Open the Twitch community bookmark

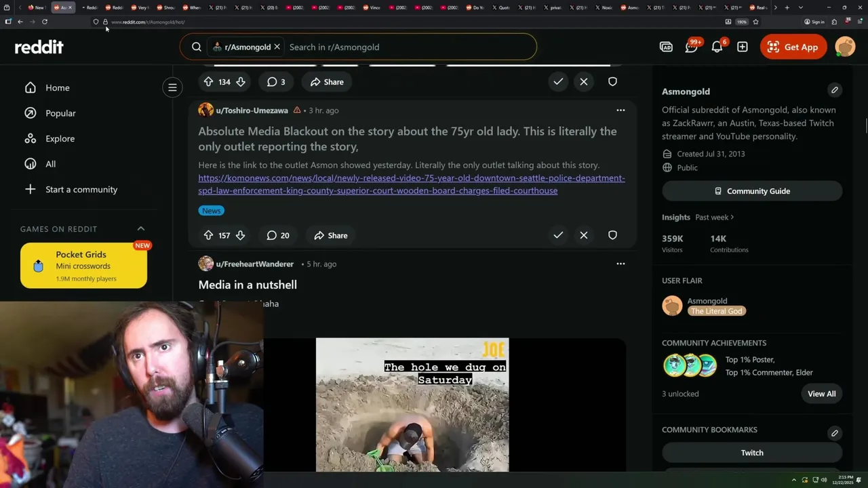[752, 453]
